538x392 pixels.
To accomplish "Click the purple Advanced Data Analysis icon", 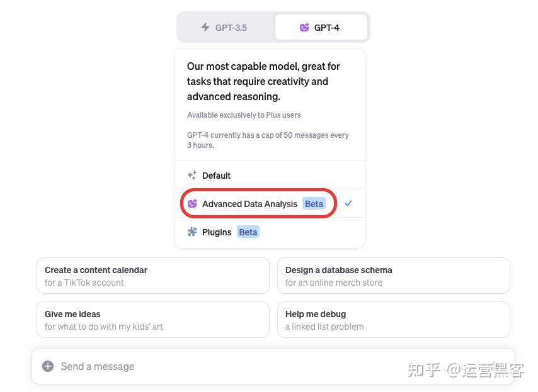I will 192,203.
